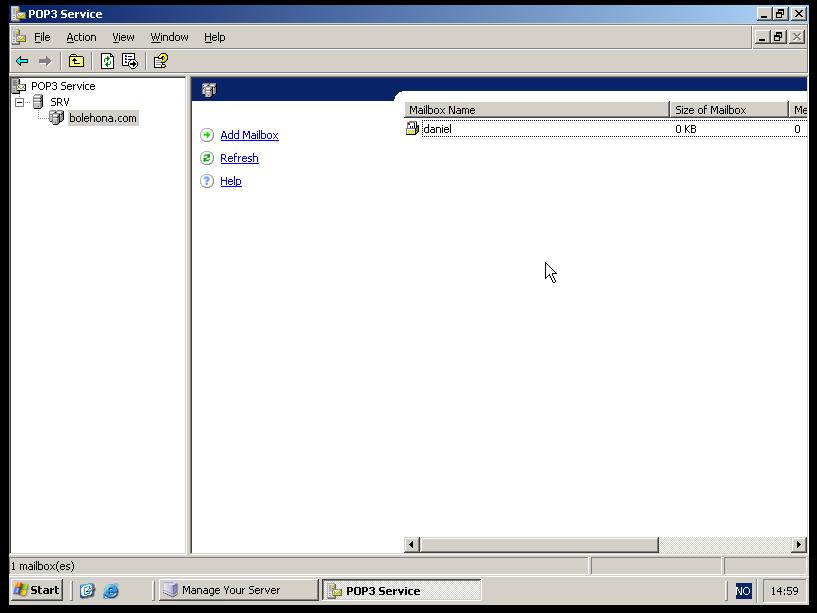Sort by Size of Mailbox column header

click(728, 110)
